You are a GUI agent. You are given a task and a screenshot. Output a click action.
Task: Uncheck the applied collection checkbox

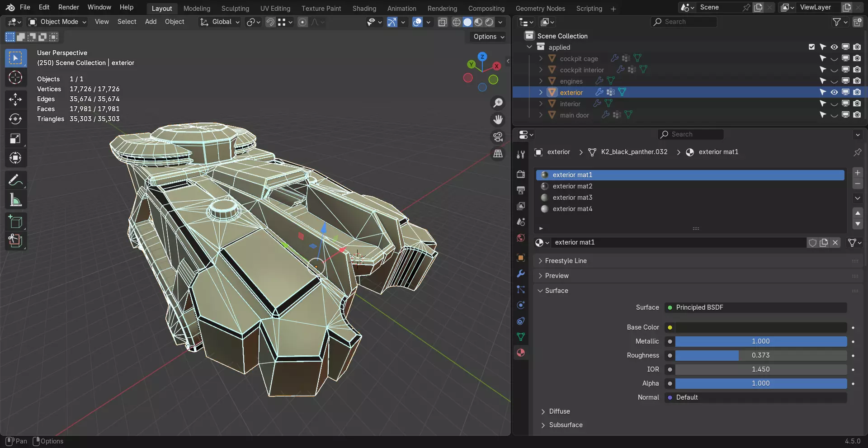click(x=811, y=47)
